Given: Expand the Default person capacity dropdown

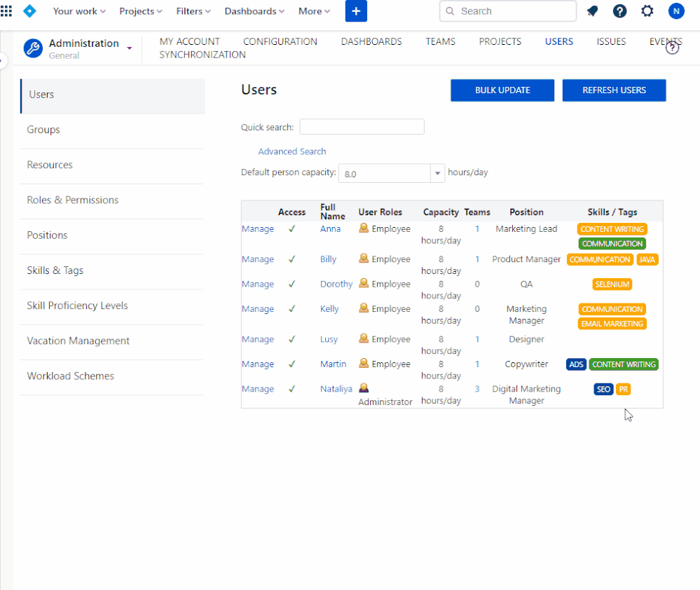Looking at the screenshot, I should [x=437, y=173].
